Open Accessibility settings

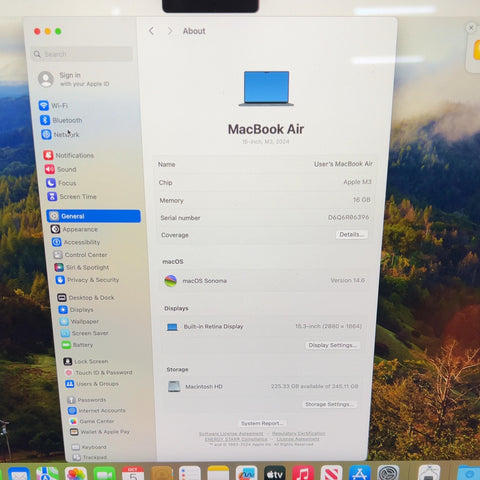pyautogui.click(x=76, y=242)
